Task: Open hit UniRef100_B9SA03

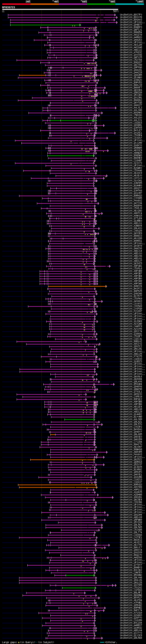Action: 131,20
